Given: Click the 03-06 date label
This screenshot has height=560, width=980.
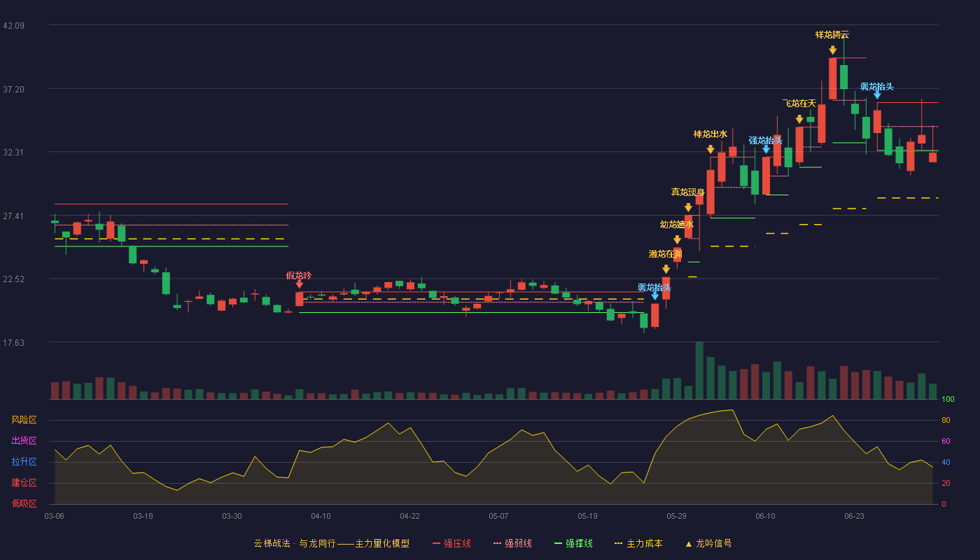Looking at the screenshot, I should 54,516.
